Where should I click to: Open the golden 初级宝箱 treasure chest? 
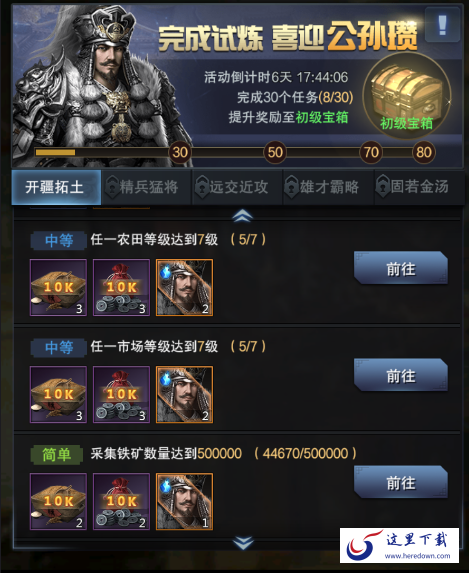tap(407, 95)
